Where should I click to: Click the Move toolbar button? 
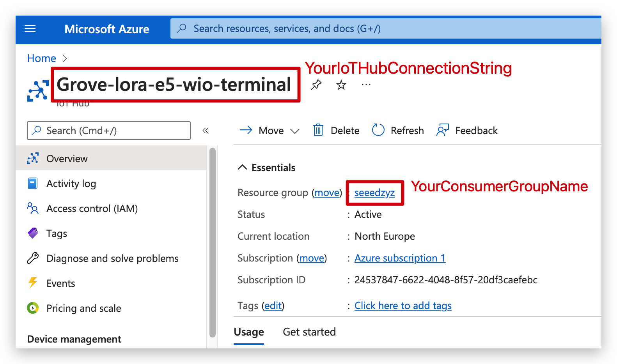269,130
